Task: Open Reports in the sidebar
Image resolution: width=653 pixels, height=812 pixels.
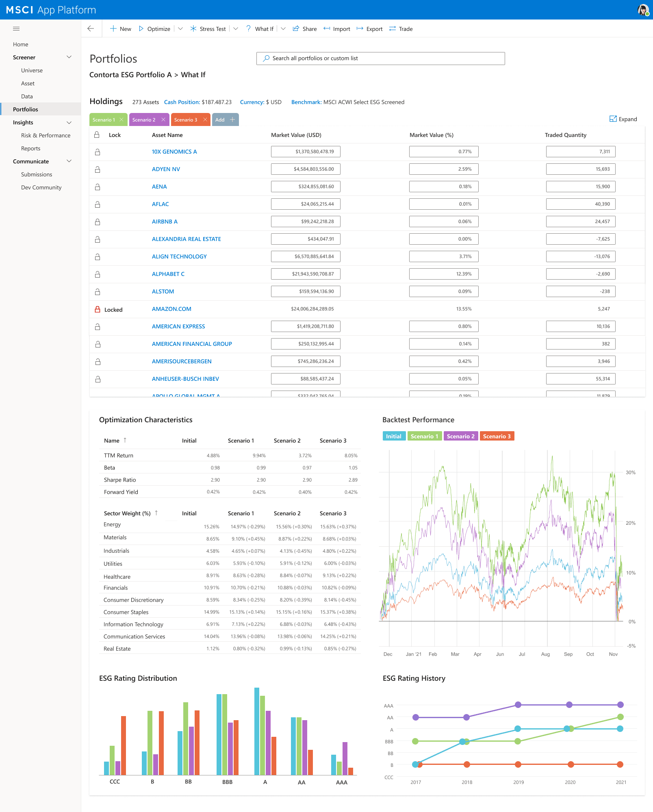Action: 30,148
